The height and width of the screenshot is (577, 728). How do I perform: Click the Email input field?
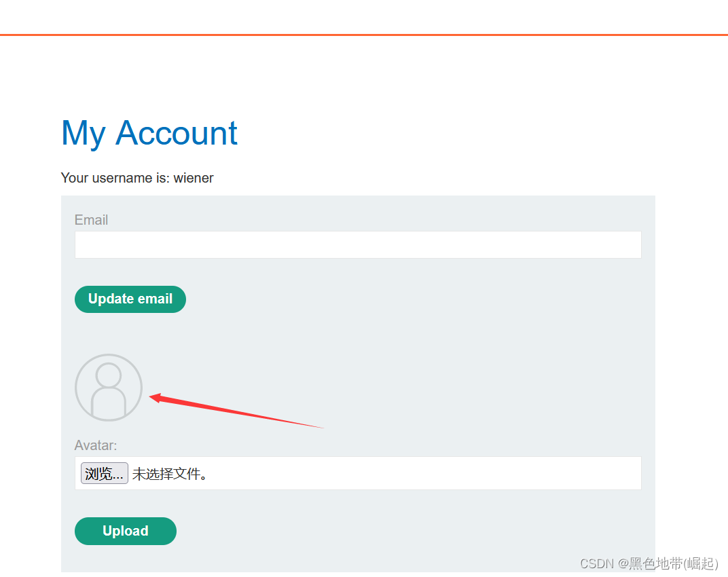pyautogui.click(x=358, y=244)
